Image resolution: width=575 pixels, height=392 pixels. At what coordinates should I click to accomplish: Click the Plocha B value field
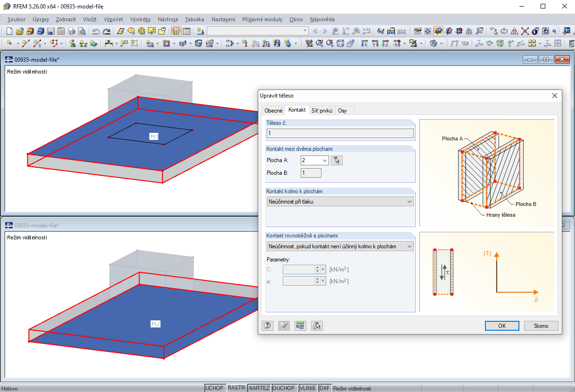[x=311, y=173]
